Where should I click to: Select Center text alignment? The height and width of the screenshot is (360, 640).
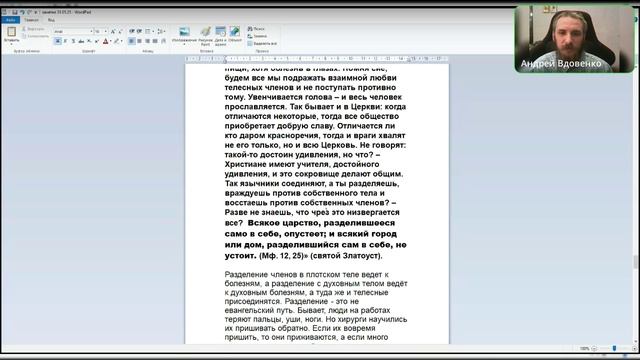tap(140, 41)
